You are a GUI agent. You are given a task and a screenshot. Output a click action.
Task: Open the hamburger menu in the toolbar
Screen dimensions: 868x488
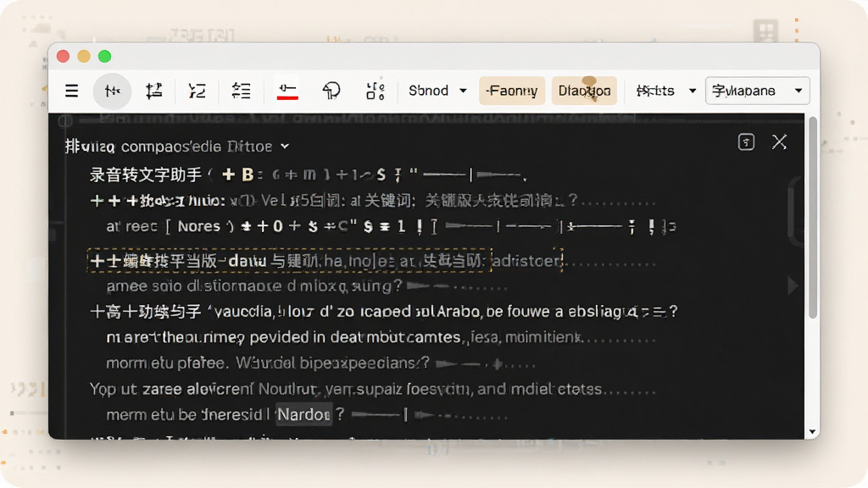click(71, 91)
